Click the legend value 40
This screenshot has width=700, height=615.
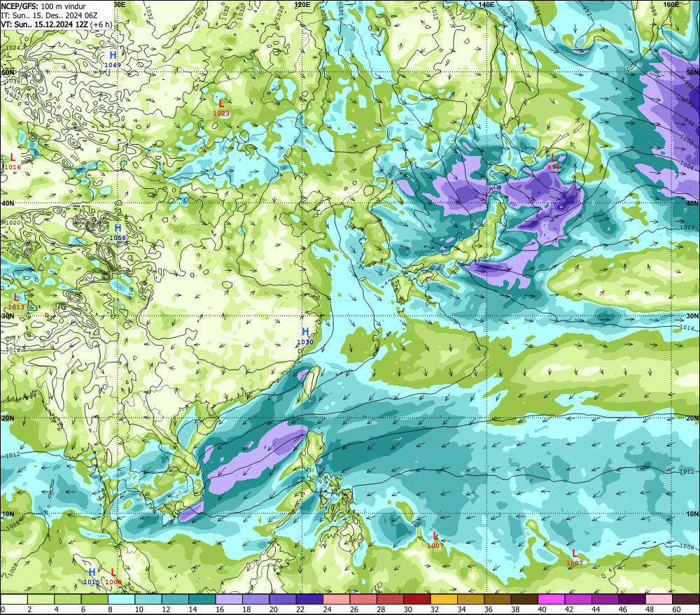542,609
